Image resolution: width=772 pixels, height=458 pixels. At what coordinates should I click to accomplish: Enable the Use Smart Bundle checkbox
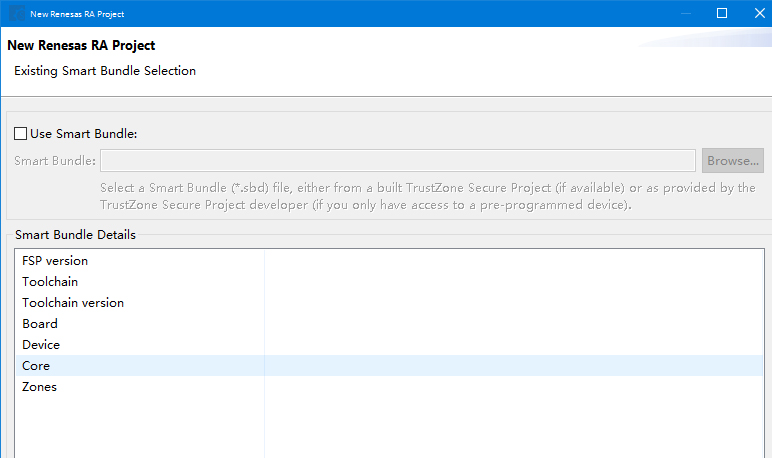click(21, 134)
